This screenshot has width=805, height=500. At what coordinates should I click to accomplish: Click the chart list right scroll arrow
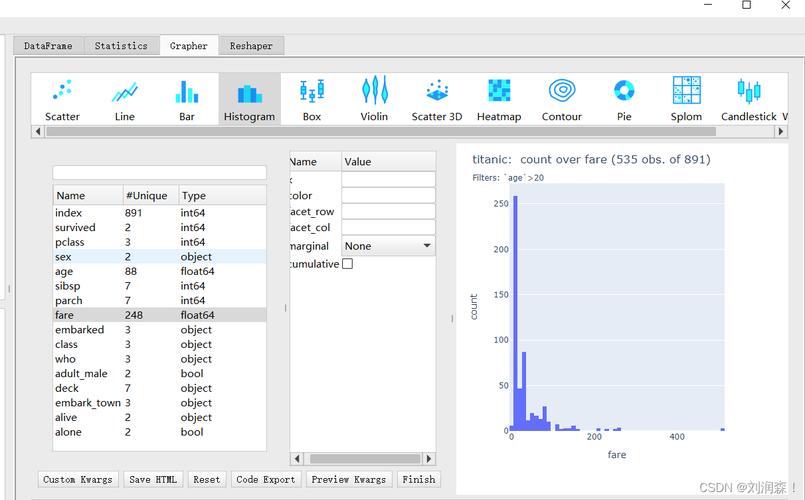780,131
